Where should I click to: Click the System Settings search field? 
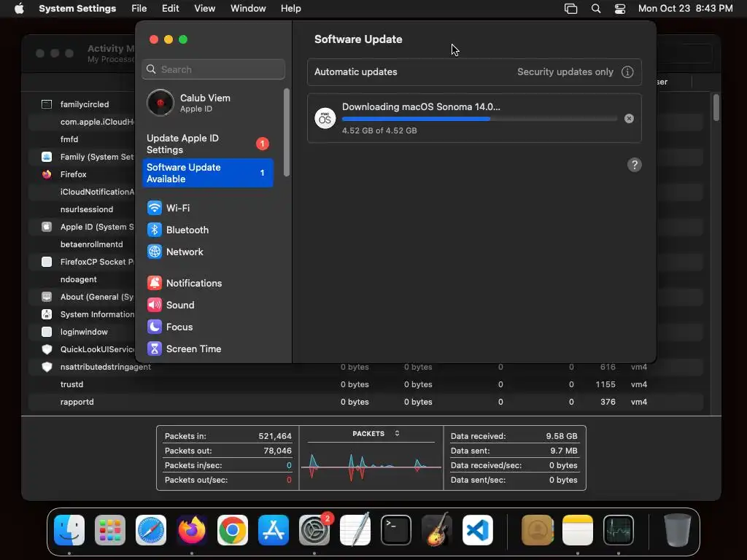coord(214,69)
